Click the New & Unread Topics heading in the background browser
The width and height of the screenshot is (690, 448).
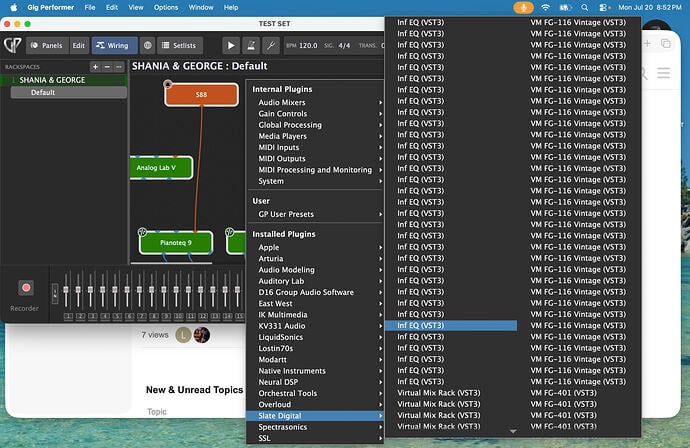tap(195, 390)
